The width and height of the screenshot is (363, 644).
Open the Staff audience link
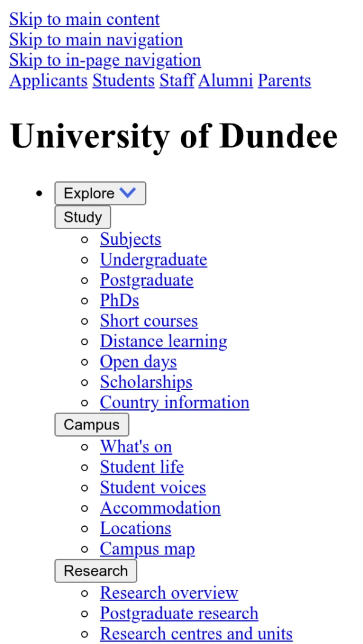coord(177,81)
